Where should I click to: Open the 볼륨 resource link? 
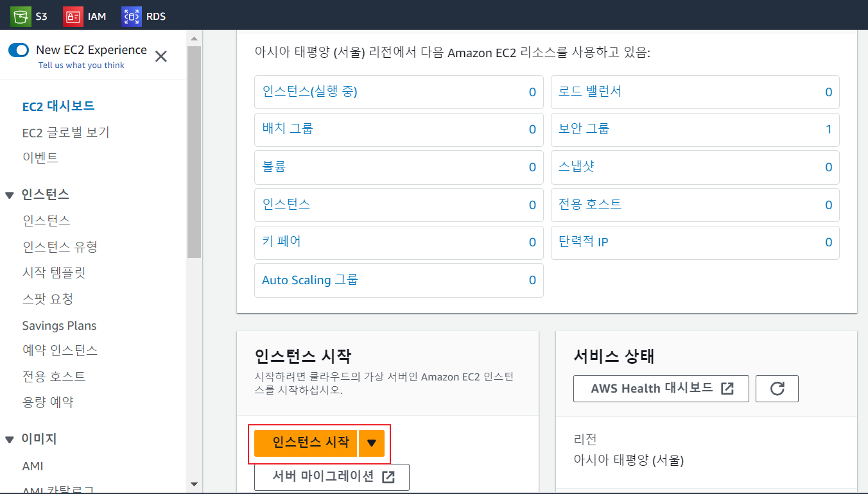(x=273, y=167)
